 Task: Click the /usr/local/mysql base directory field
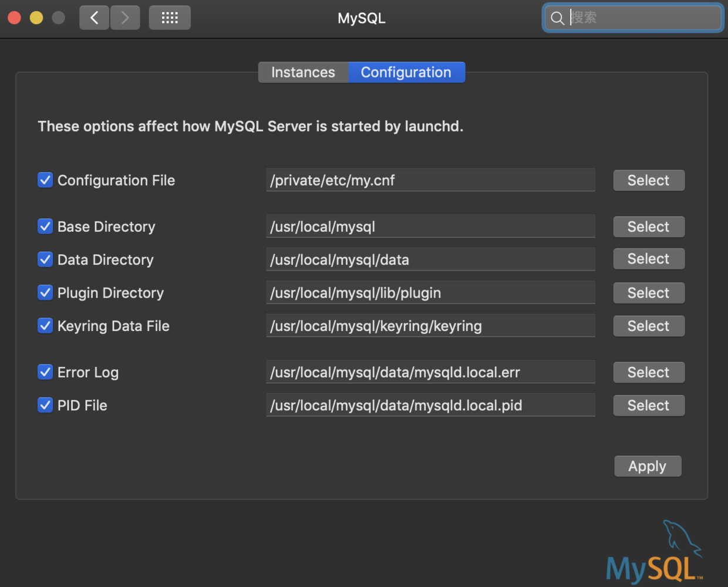pos(430,227)
